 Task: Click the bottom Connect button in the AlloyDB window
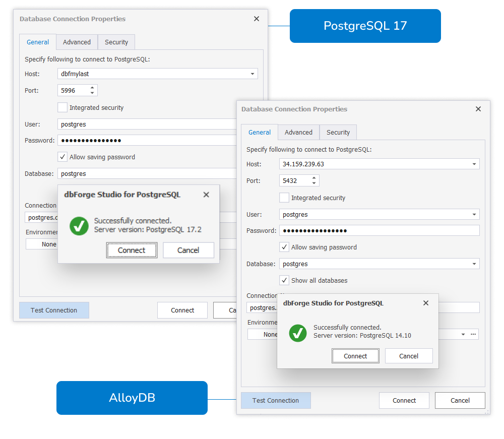click(x=404, y=400)
